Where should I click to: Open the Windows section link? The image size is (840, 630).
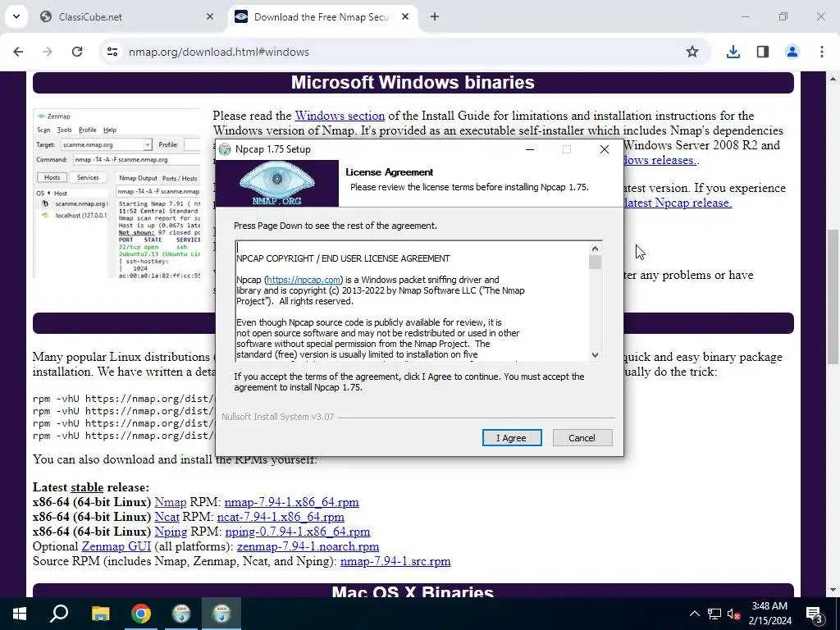340,116
